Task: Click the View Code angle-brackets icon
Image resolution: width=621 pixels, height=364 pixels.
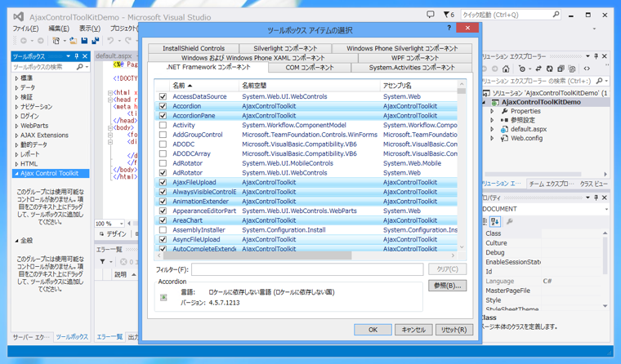Action: pos(587,69)
